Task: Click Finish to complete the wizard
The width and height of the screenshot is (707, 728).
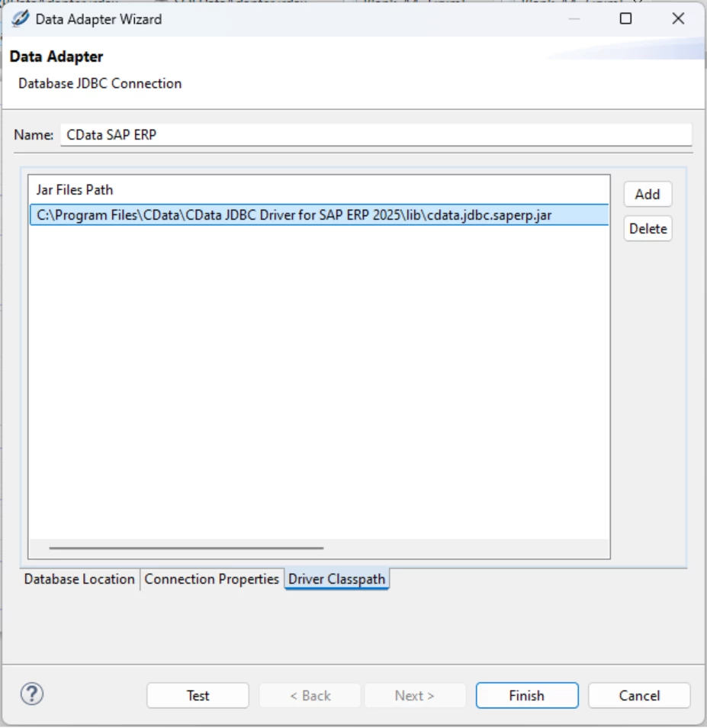Action: [x=527, y=695]
